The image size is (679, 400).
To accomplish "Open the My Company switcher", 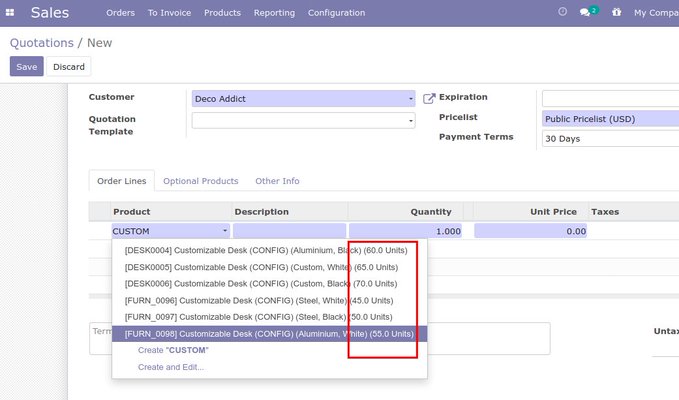I will click(656, 13).
